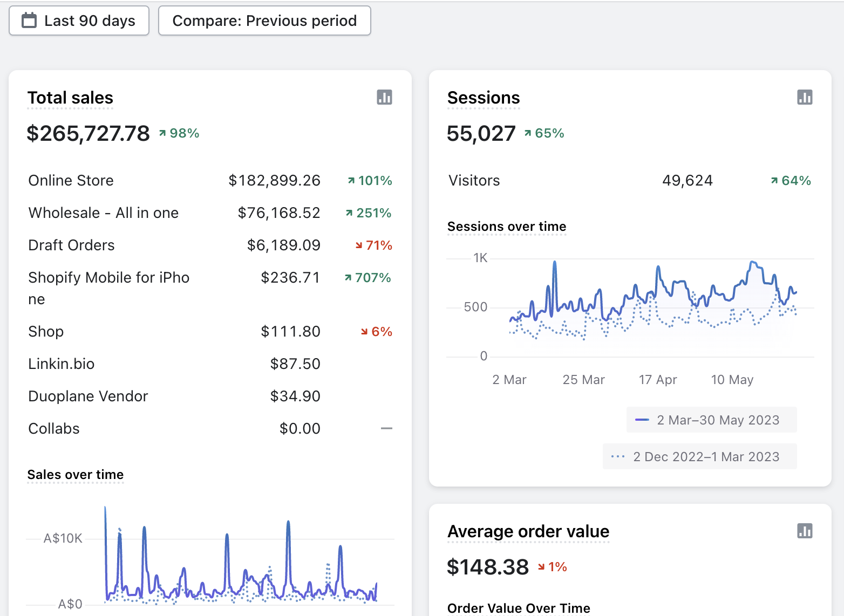Screen dimensions: 844x616
Task: Open the Sessions report icon
Action: (804, 98)
